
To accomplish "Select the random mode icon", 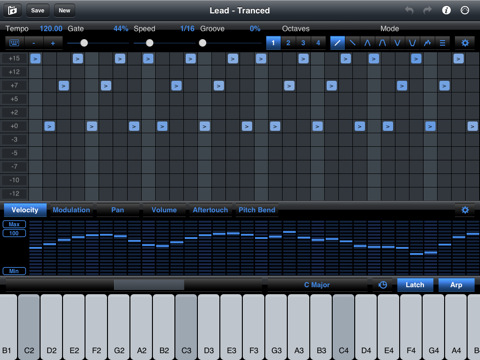I will pyautogui.click(x=427, y=43).
